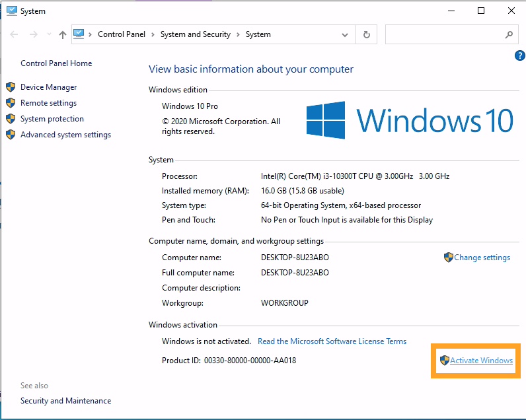
Task: Click the refresh button beside address bar
Action: coord(367,34)
